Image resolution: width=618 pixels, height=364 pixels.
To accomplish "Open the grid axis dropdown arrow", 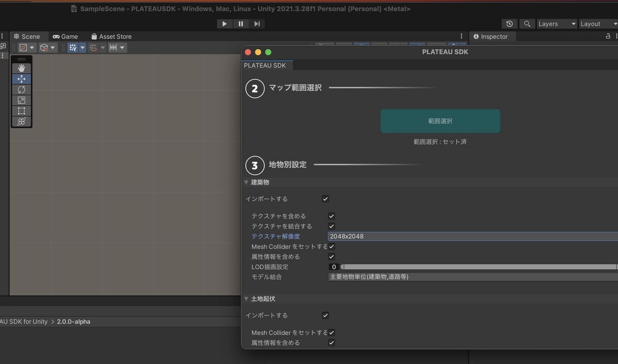I will 82,47.
